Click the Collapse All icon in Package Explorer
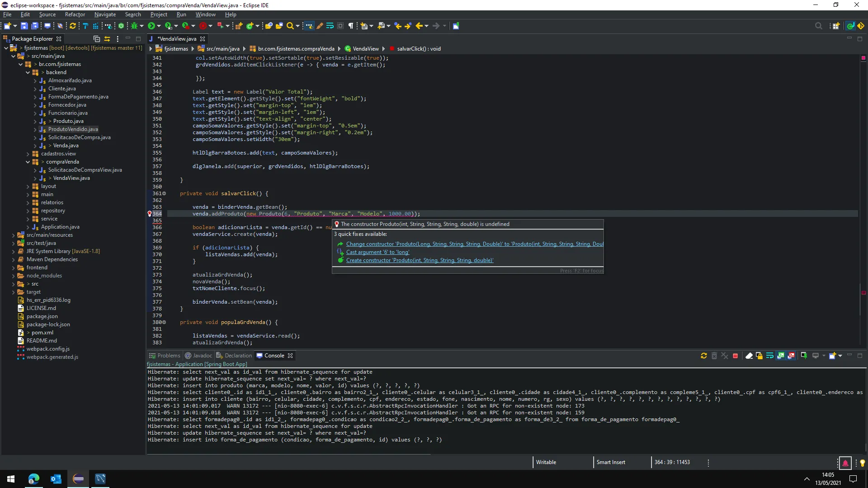868x488 pixels. coord(96,39)
